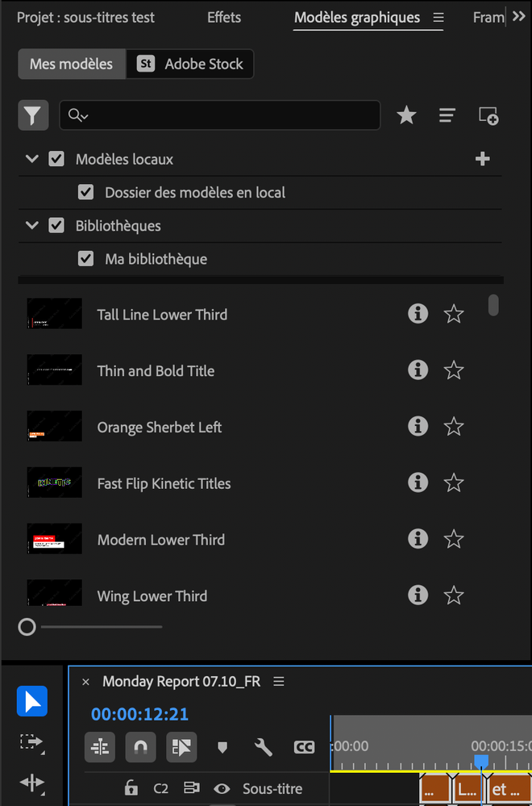
Task: Select the Track Select Forward tool
Action: click(x=31, y=742)
